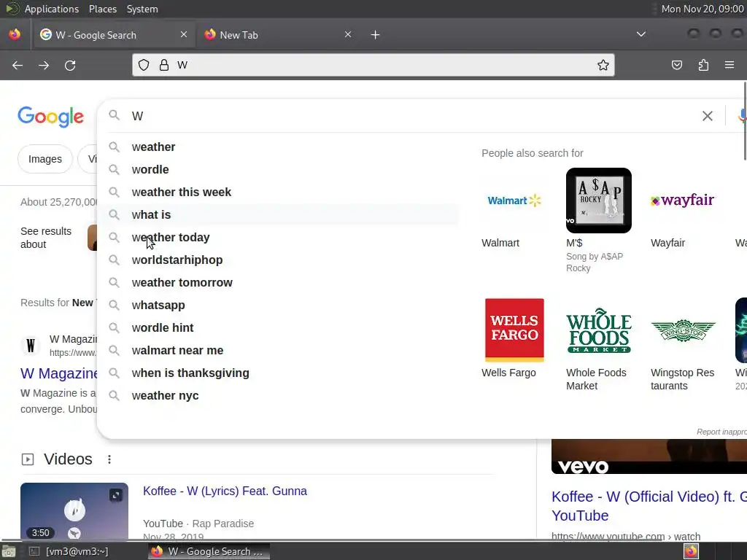747x560 pixels.
Task: Switch to the vm3@vm3 terminal in the panel
Action: (x=69, y=551)
